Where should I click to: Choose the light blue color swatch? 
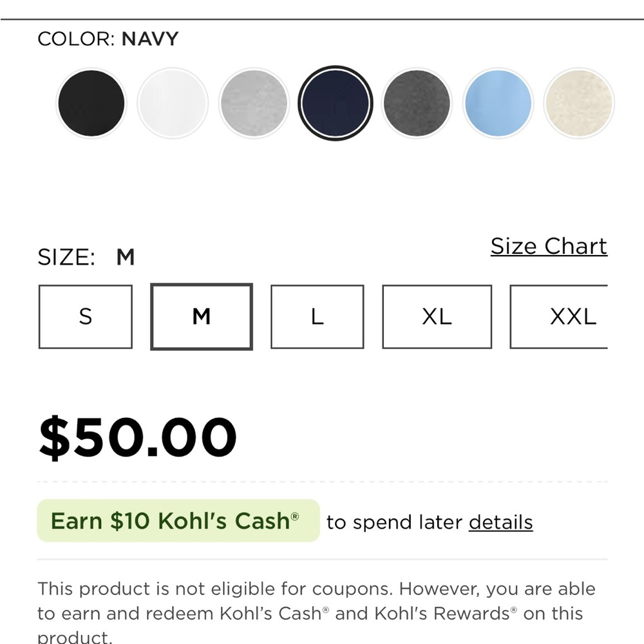tap(498, 103)
